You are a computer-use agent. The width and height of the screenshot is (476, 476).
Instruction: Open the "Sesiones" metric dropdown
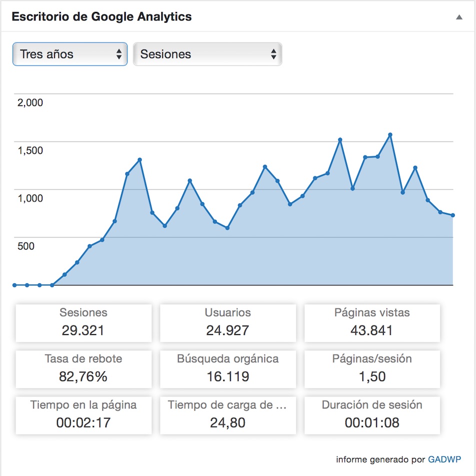[207, 54]
